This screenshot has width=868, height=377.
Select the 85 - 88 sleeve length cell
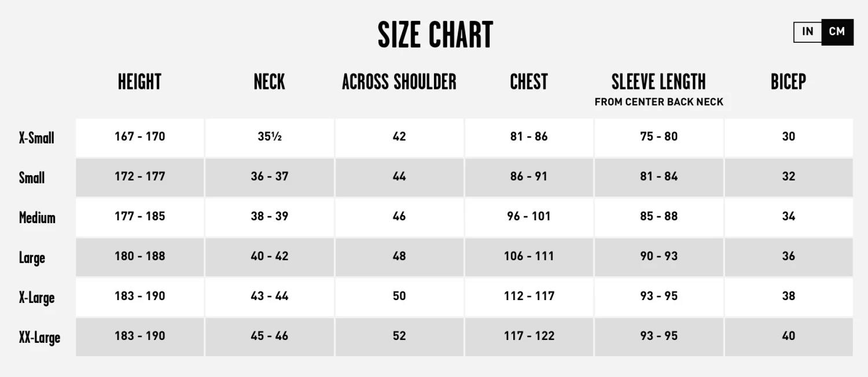click(659, 217)
